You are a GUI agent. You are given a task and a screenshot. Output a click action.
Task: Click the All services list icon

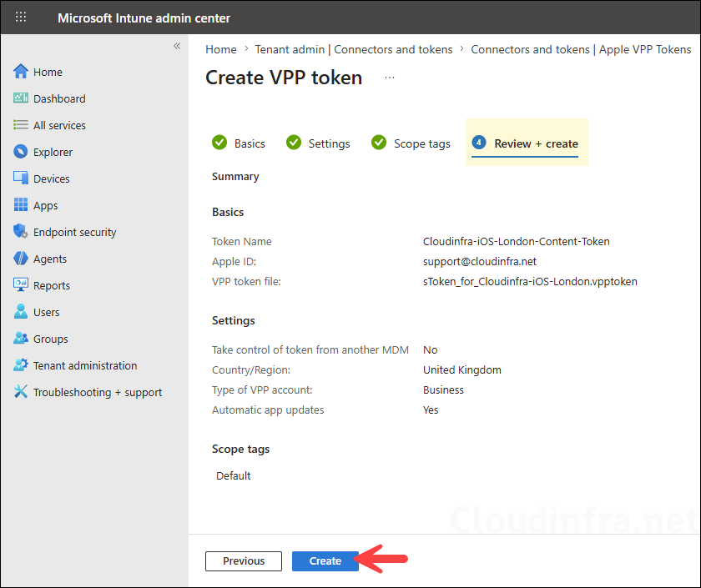pyautogui.click(x=21, y=124)
